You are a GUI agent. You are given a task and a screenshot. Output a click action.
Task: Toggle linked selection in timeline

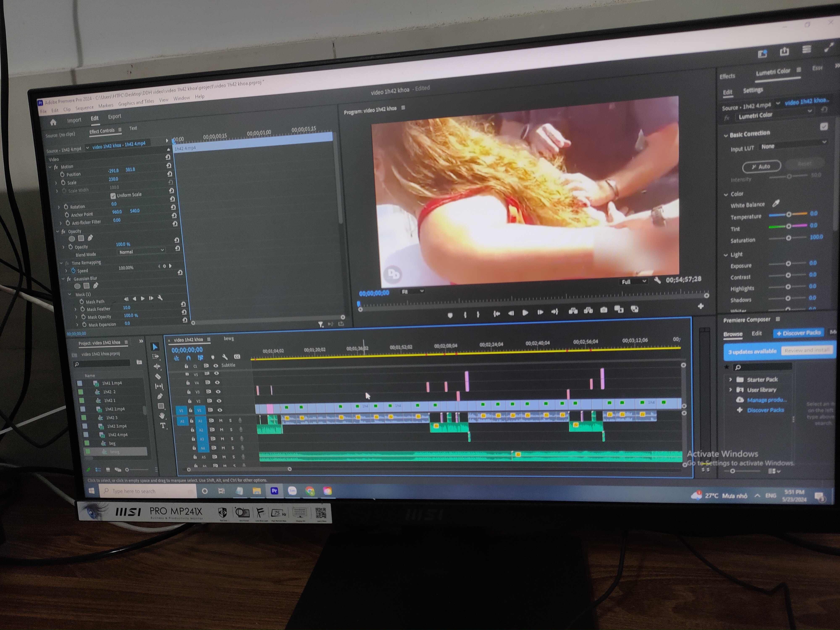click(x=201, y=358)
